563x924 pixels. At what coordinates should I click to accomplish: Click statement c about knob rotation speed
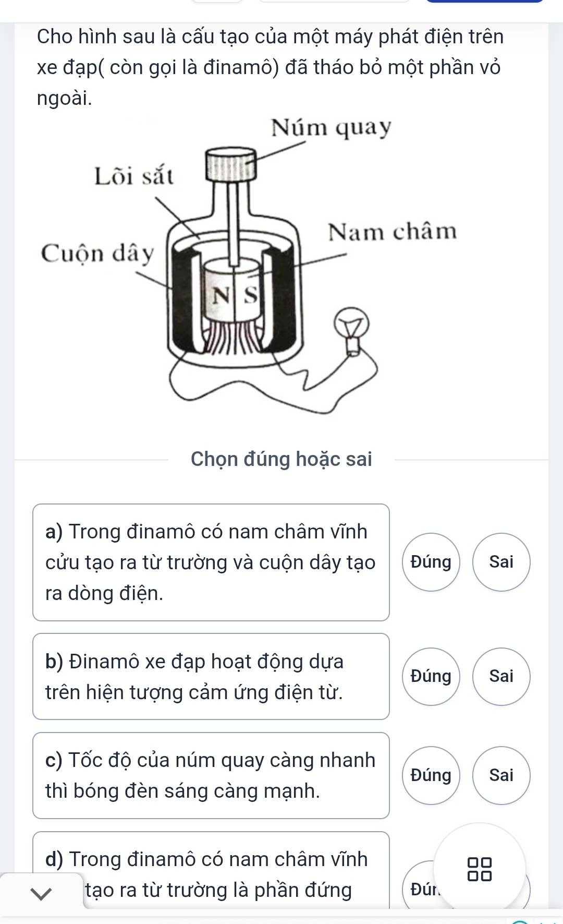click(x=211, y=776)
